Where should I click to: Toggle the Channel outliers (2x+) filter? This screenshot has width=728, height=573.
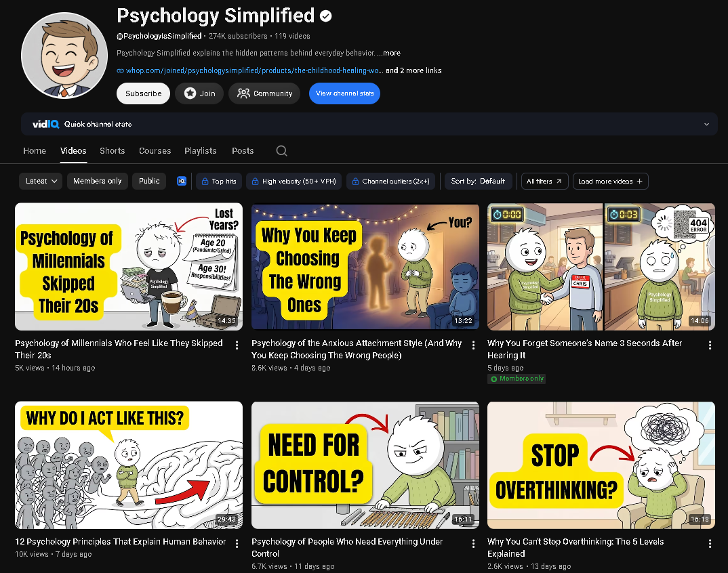click(390, 181)
